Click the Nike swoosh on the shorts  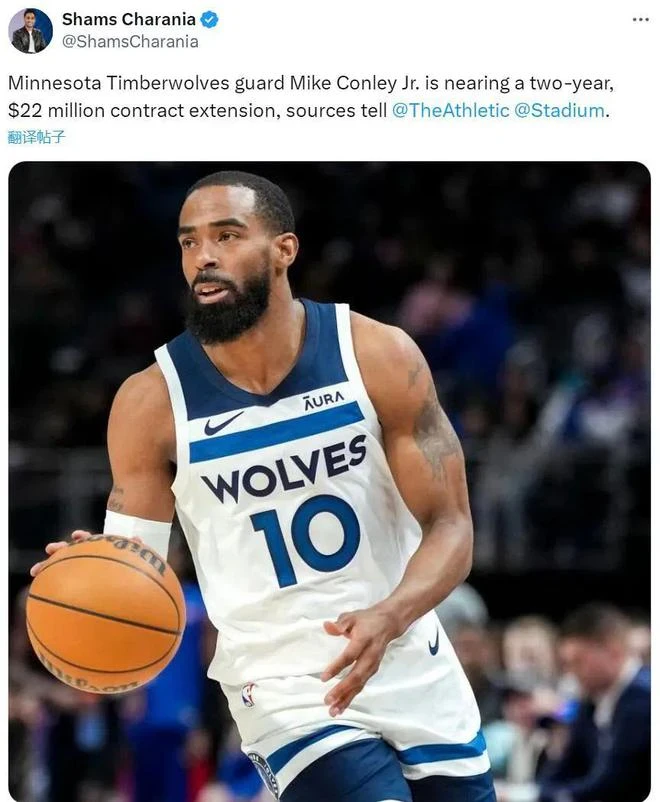(434, 642)
